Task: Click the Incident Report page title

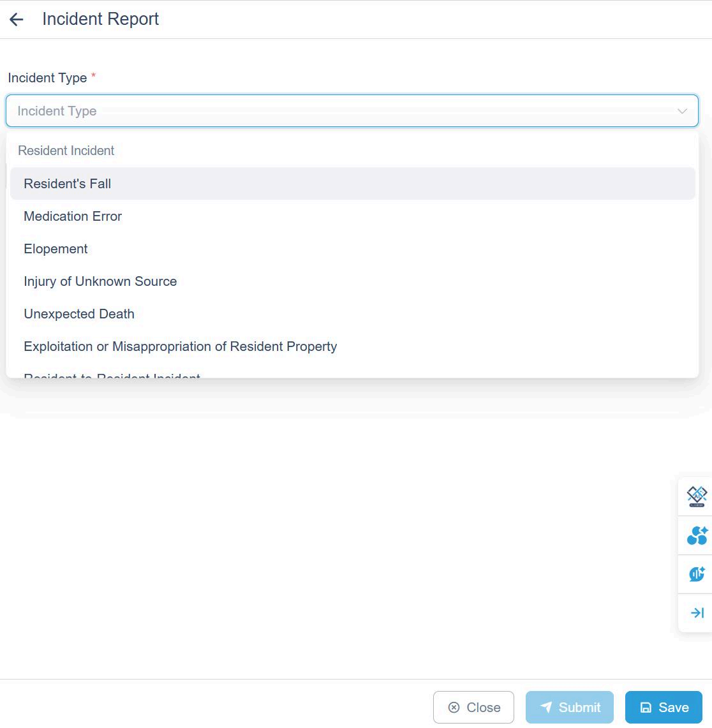Action: click(x=101, y=19)
